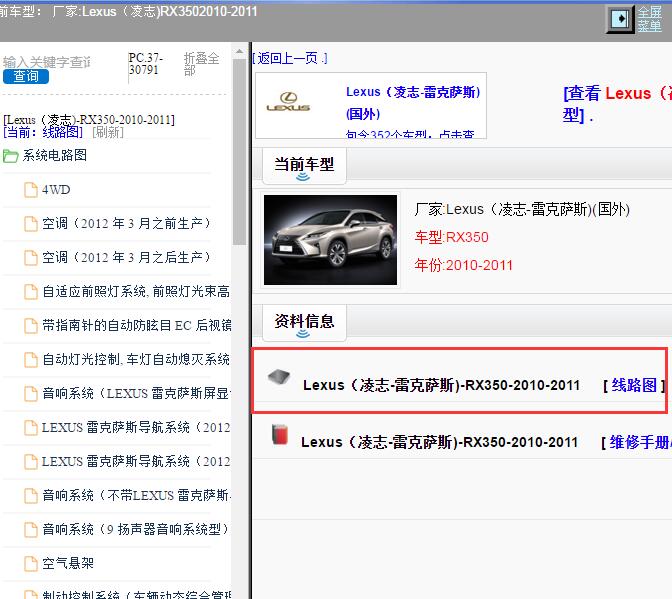Click the 年份:2010-2011 red text
Viewport: 672px width, 599px height.
point(463,266)
